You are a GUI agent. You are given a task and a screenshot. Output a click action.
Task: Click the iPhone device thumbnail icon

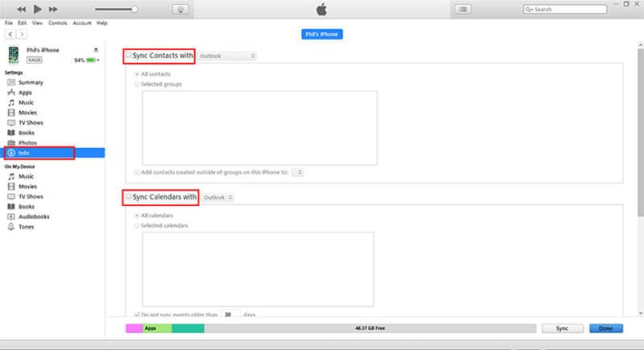click(14, 55)
